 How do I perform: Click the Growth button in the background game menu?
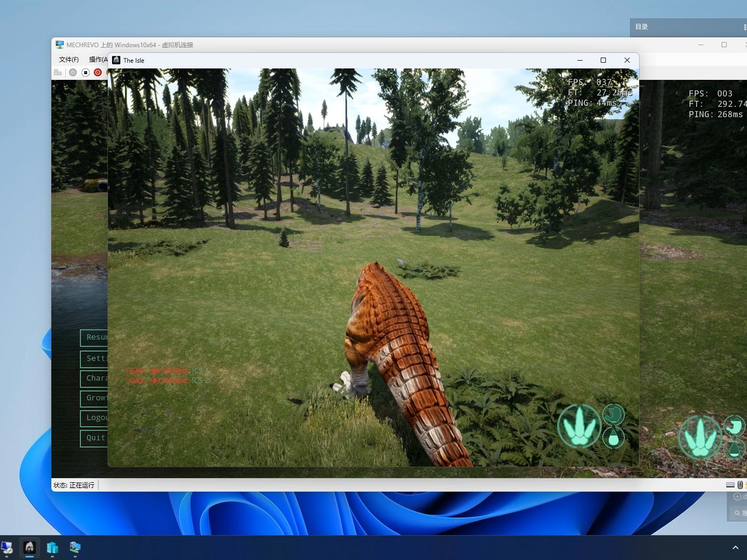94,398
